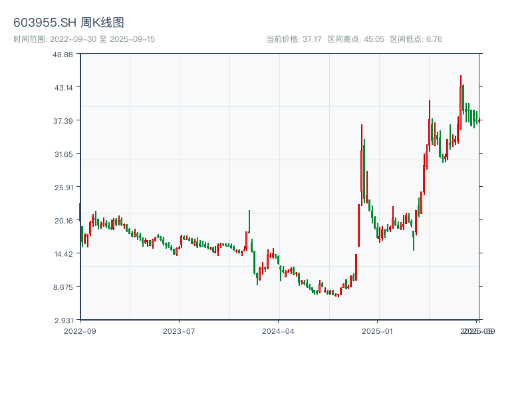Click the first green candlestick at the chart's left edge
The height and width of the screenshot is (399, 532).
coord(80,212)
